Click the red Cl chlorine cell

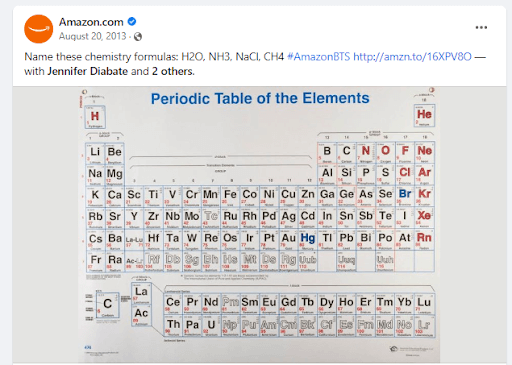405,174
